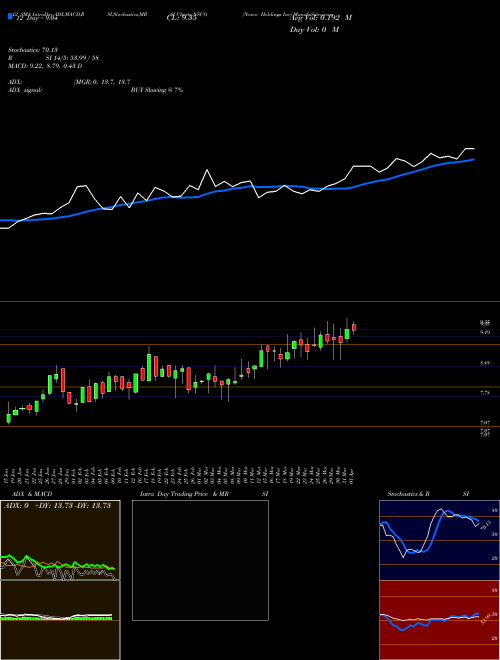Click the MACD histogram panel below ADX

click(x=60, y=620)
